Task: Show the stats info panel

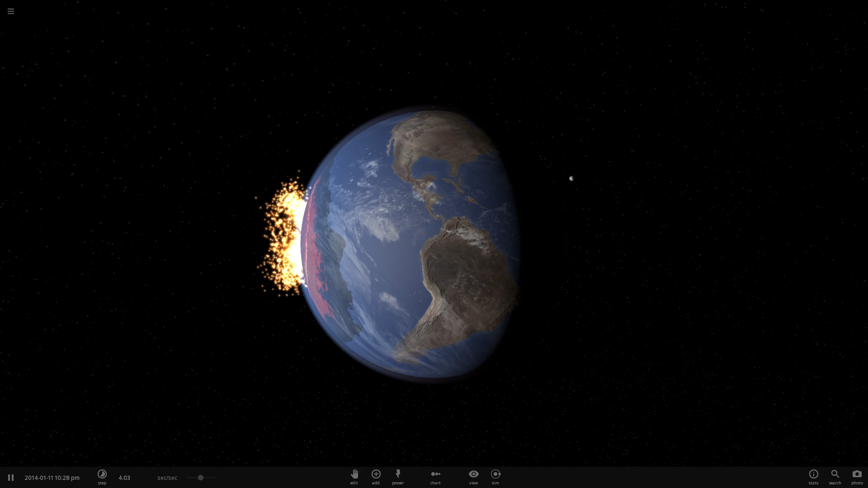Action: click(x=813, y=474)
